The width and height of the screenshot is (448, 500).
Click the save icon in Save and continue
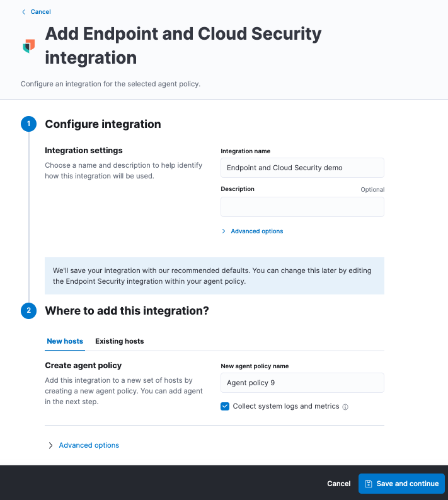369,484
